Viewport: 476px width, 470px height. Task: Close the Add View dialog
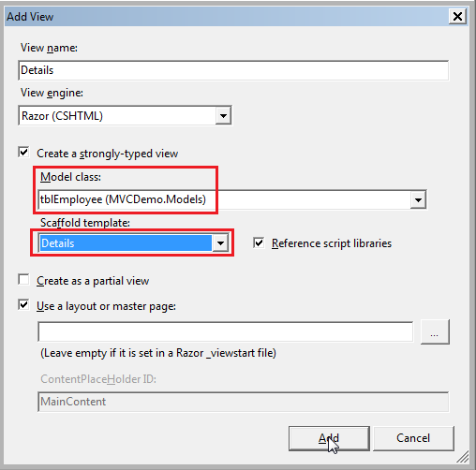pyautogui.click(x=457, y=16)
